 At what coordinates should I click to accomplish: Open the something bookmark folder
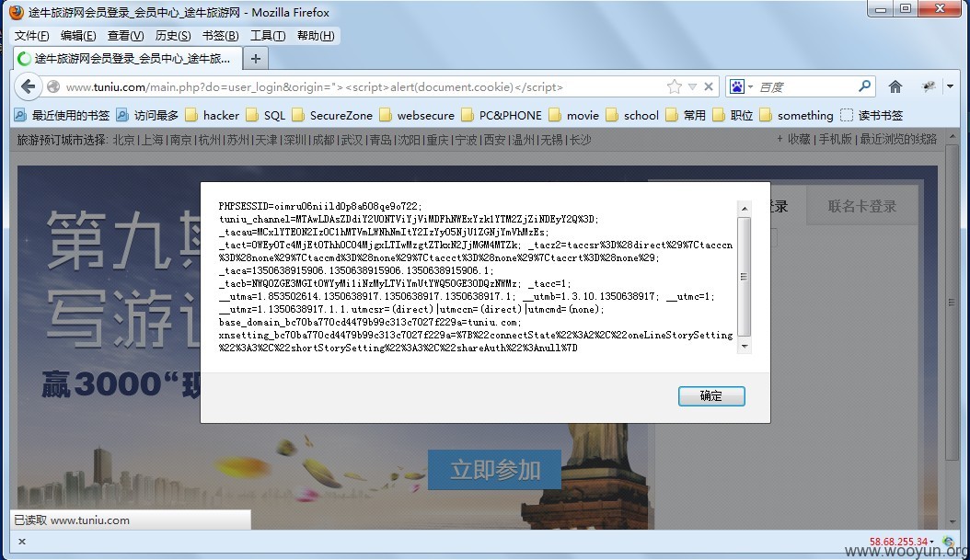click(796, 116)
